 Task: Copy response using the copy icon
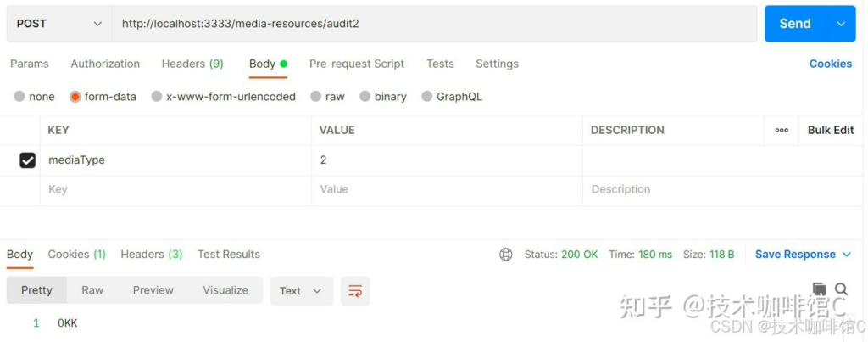tap(819, 289)
